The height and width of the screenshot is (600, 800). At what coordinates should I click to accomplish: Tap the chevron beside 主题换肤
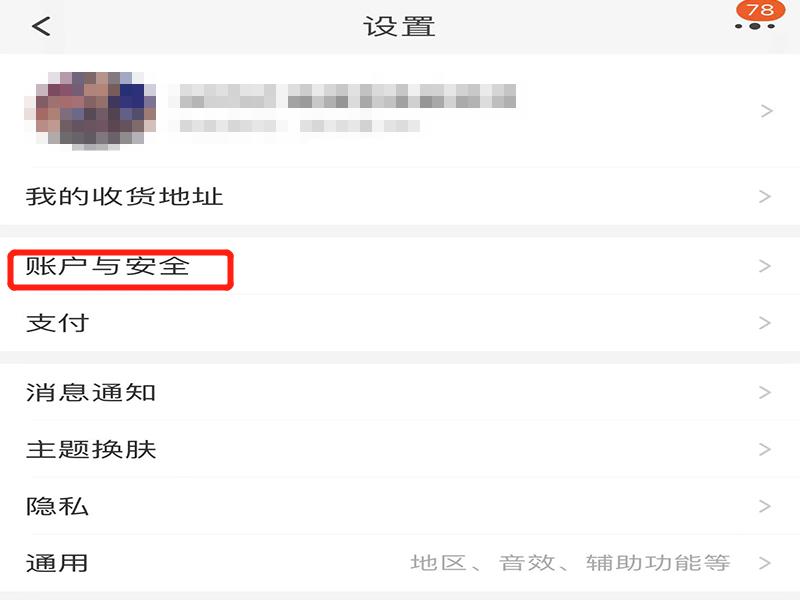pos(764,449)
